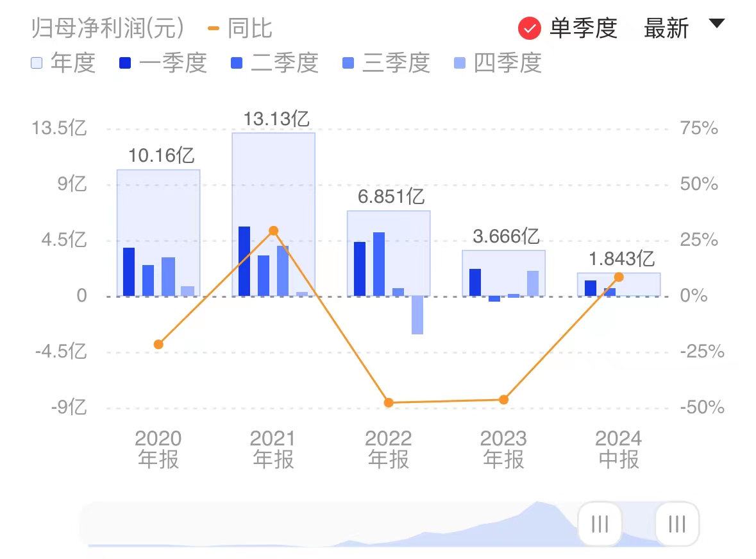This screenshot has height=559, width=756.
Task: Select the 2023 annual bar labeled 3.666亿
Action: [503, 273]
